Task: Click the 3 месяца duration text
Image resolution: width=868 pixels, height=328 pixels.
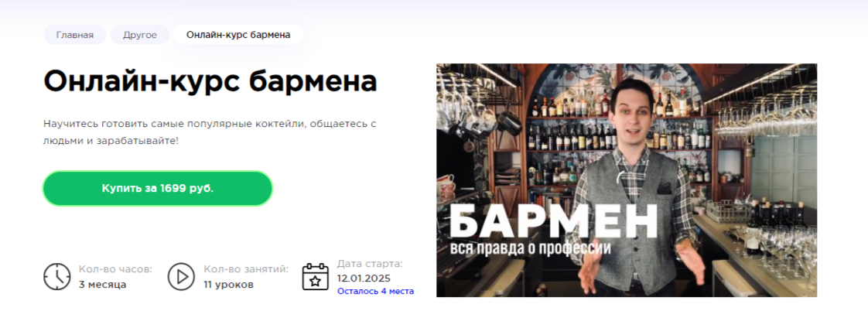Action: click(x=102, y=285)
